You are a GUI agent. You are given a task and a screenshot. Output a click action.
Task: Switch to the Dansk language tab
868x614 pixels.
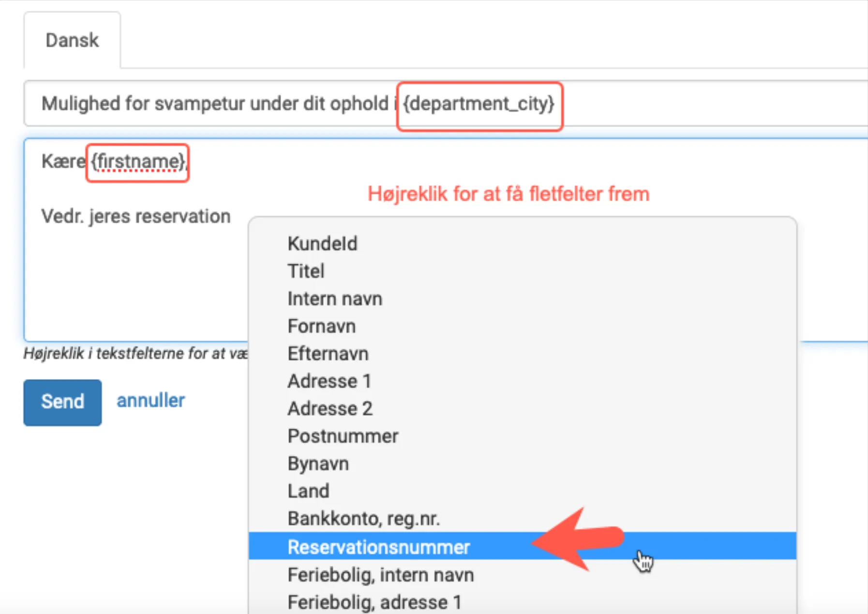pyautogui.click(x=72, y=40)
